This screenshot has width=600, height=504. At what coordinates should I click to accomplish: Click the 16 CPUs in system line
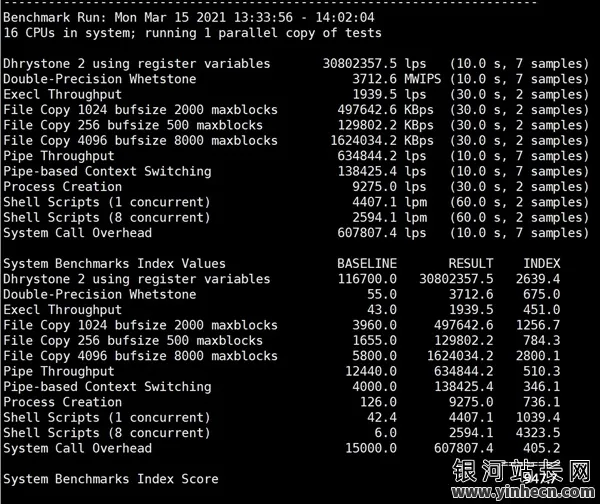(x=192, y=33)
